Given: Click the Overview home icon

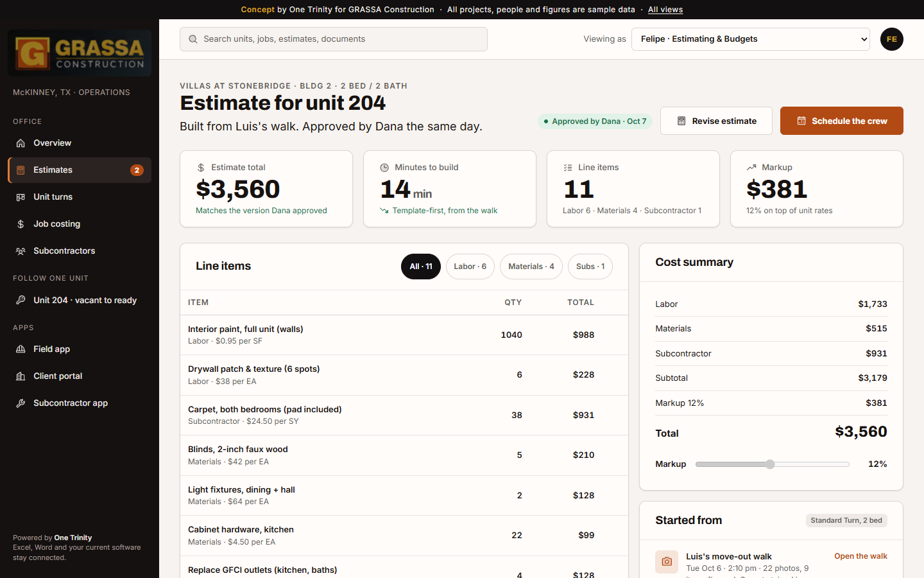Looking at the screenshot, I should tap(21, 143).
